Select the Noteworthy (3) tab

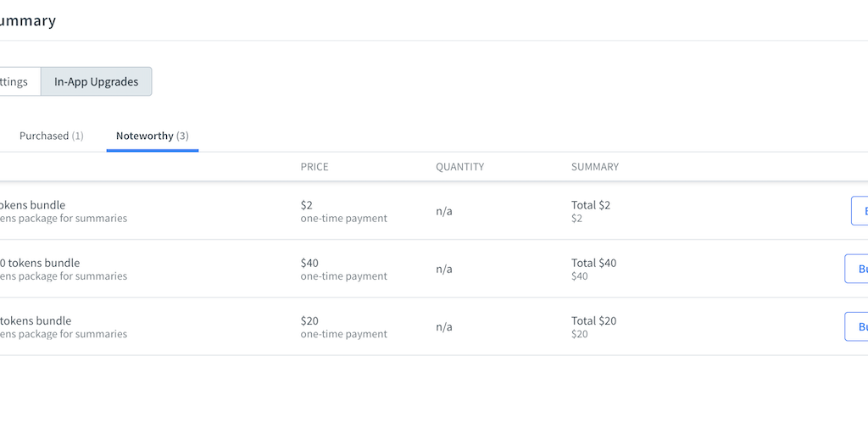coord(152,136)
